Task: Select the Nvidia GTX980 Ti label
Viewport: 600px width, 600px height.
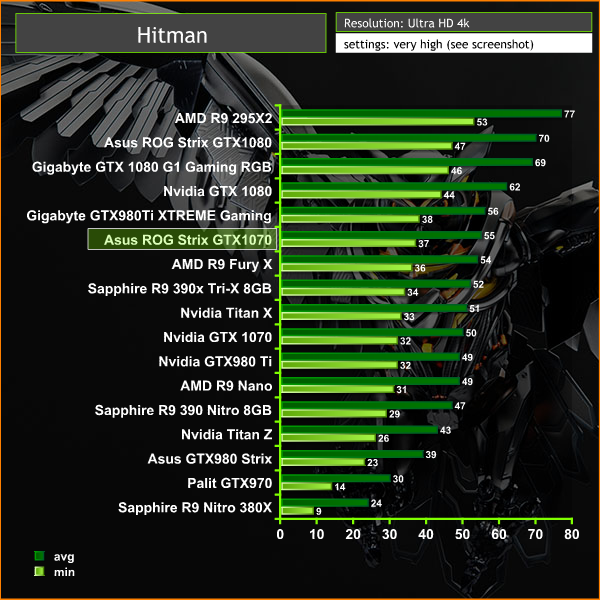Action: [215, 361]
